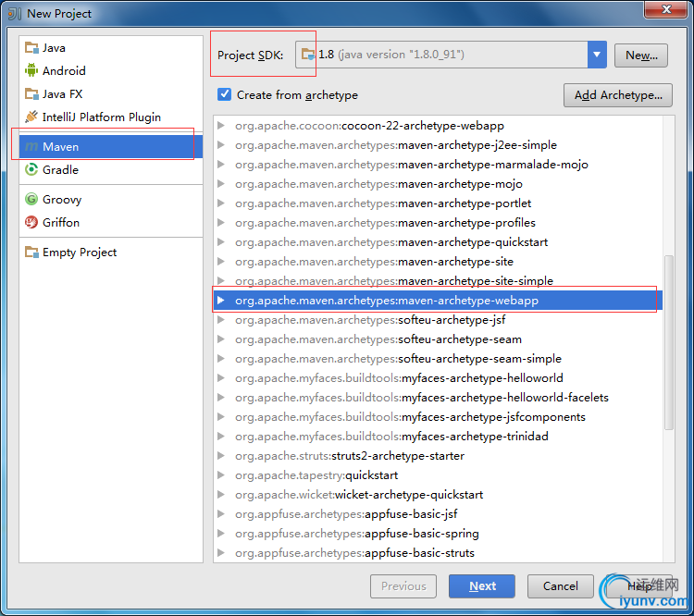Expand maven-archetype-marmalade-mojo node
Screen dimensions: 694x616
point(221,165)
